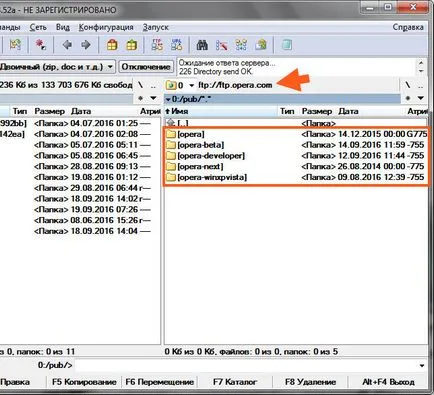Go back with the left arrow icon
Screen dimensions: 434x395
[x=67, y=45]
